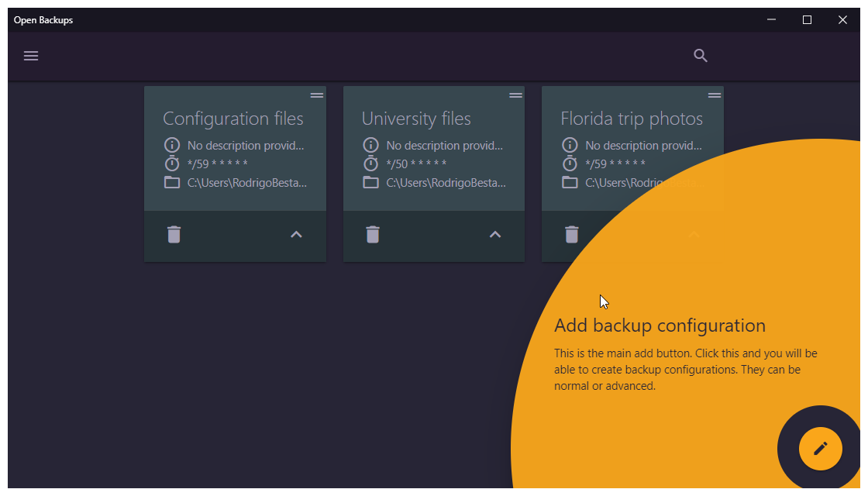Screen dimensions: 868x496
Task: Delete the Configuration files backup
Action: (x=174, y=234)
